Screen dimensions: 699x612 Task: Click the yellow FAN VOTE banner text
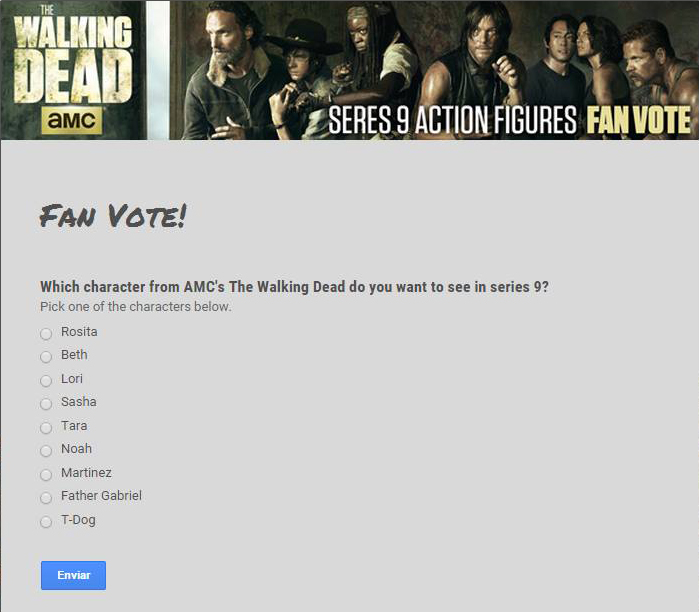tap(638, 120)
